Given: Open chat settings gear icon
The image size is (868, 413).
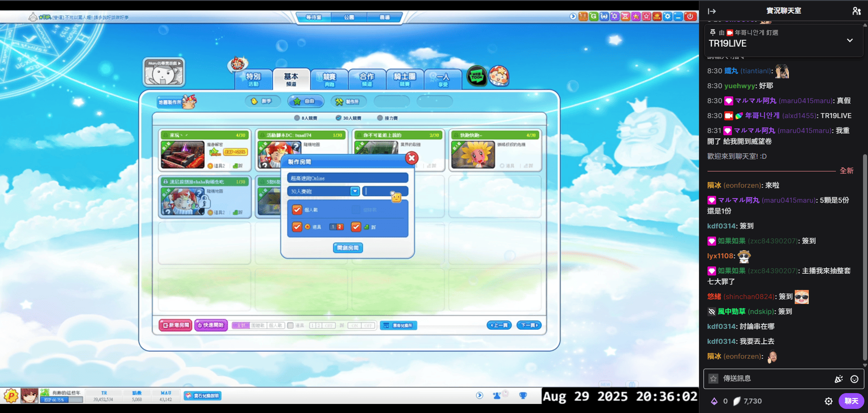Looking at the screenshot, I should [x=828, y=401].
